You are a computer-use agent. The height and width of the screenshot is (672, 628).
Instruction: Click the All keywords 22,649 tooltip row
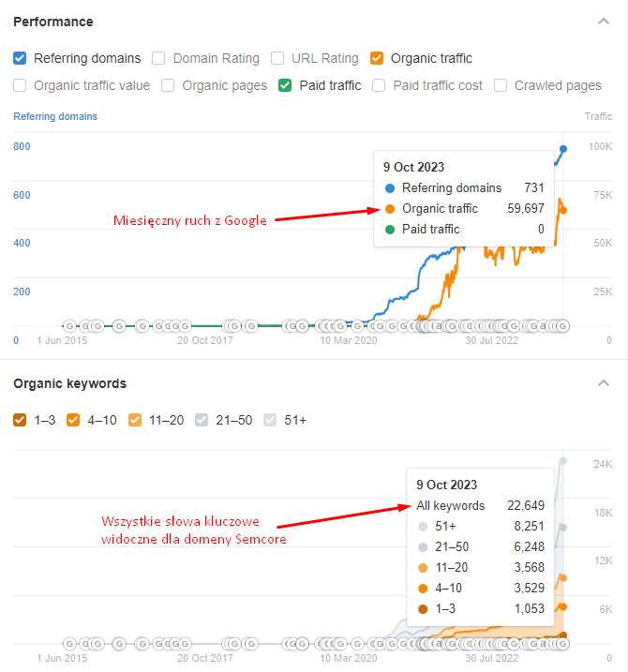tap(481, 506)
